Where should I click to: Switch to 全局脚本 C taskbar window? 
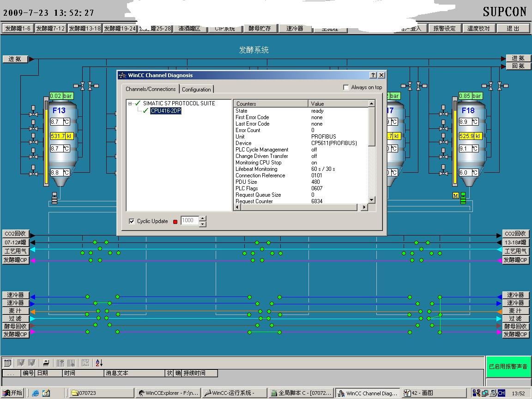click(302, 393)
